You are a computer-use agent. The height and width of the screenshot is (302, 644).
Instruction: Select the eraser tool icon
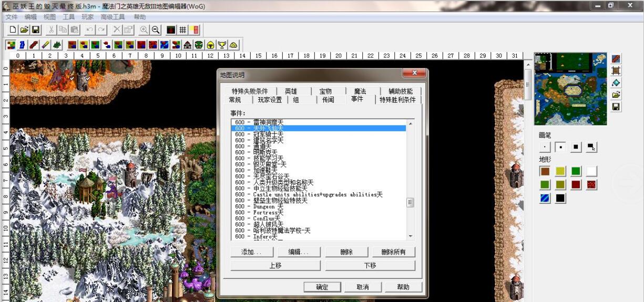(x=45, y=45)
